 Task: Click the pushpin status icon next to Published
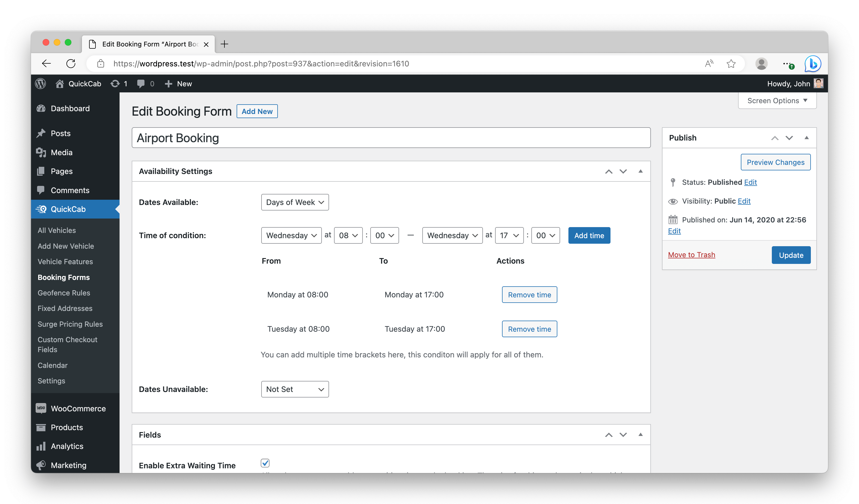tap(674, 182)
